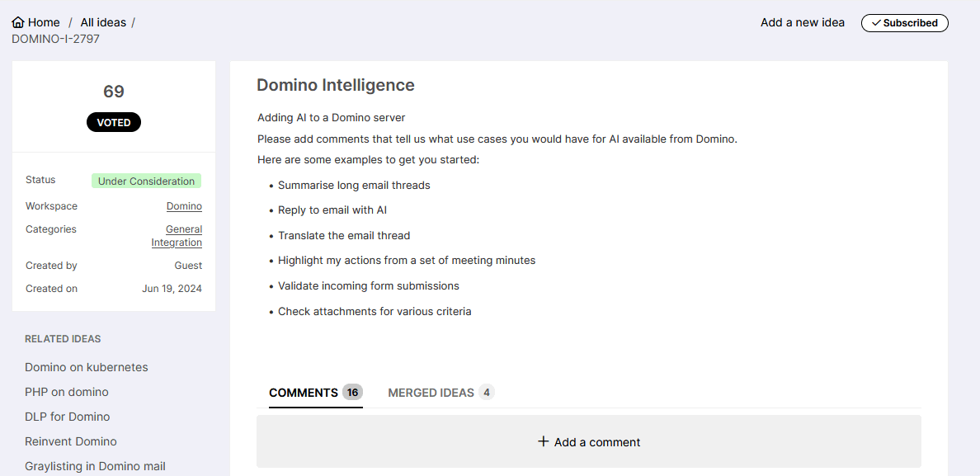Image resolution: width=980 pixels, height=476 pixels.
Task: Switch to the Comments tab
Action: pyautogui.click(x=304, y=393)
